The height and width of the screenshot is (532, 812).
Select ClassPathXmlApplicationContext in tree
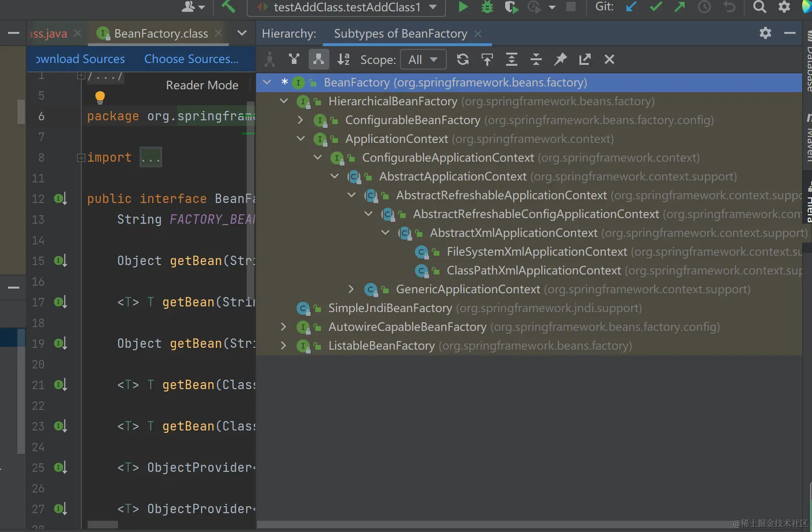(534, 270)
